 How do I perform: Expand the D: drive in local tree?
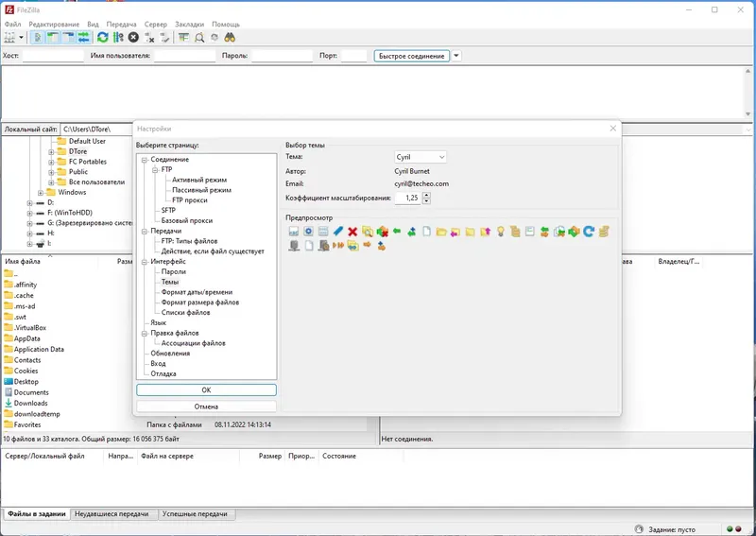click(30, 203)
